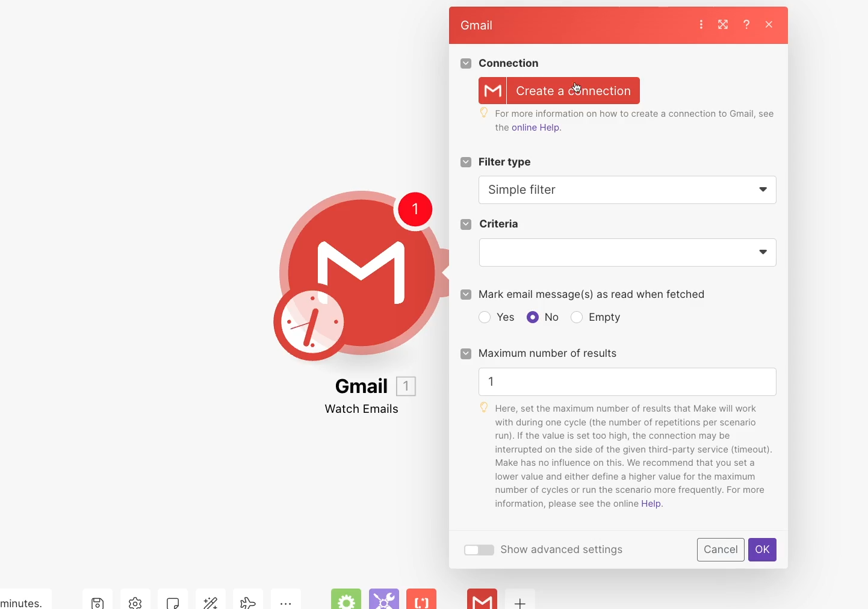Click the Show advanced settings label
Image resolution: width=868 pixels, height=609 pixels.
click(x=561, y=549)
